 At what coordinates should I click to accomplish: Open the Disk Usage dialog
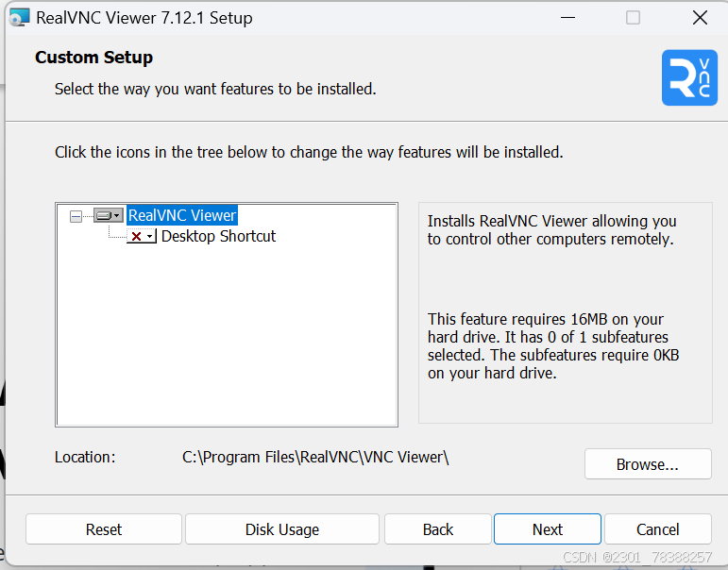(x=282, y=529)
